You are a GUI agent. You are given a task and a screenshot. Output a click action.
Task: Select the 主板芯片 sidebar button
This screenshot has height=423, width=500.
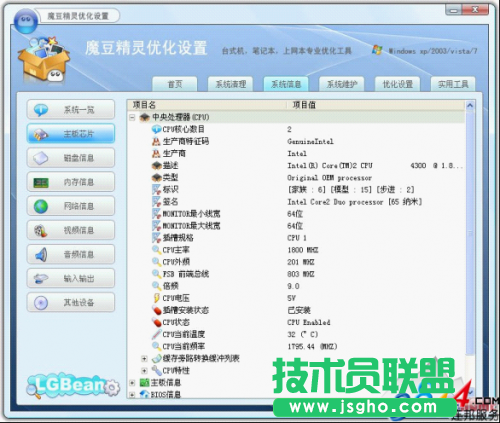pyautogui.click(x=71, y=134)
